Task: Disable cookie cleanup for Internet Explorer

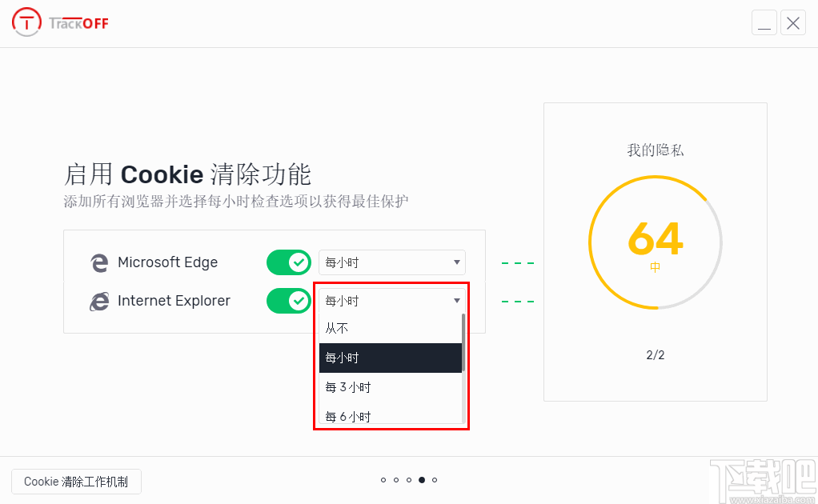Action: (x=289, y=300)
